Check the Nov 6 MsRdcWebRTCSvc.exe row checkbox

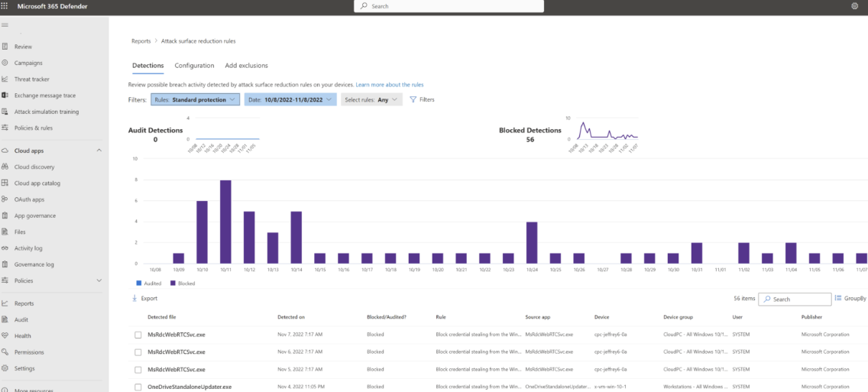[138, 352]
